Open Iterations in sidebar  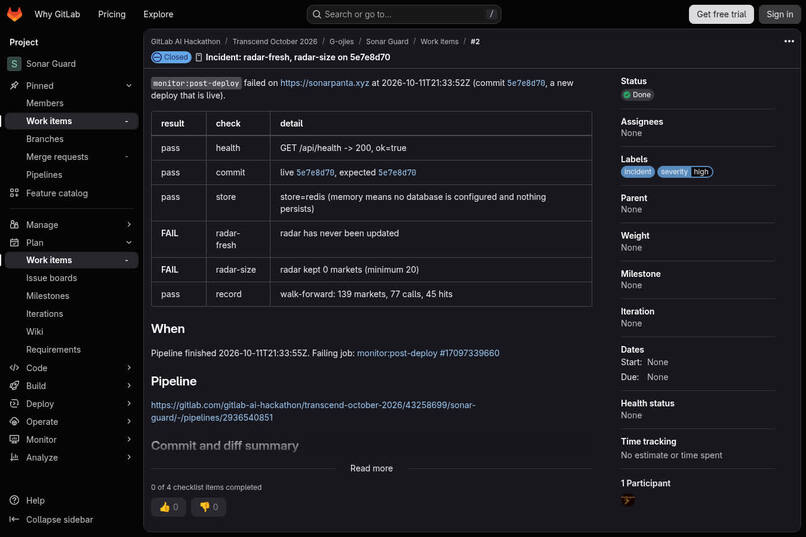pos(45,314)
